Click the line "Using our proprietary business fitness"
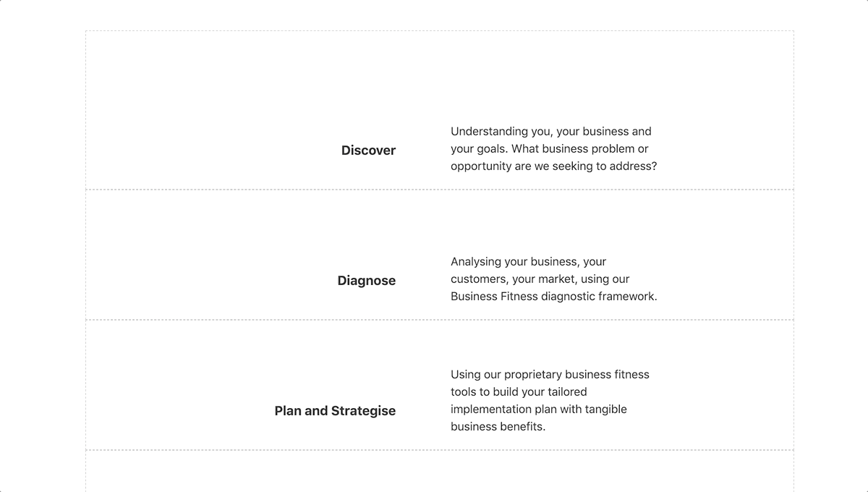 pos(550,375)
